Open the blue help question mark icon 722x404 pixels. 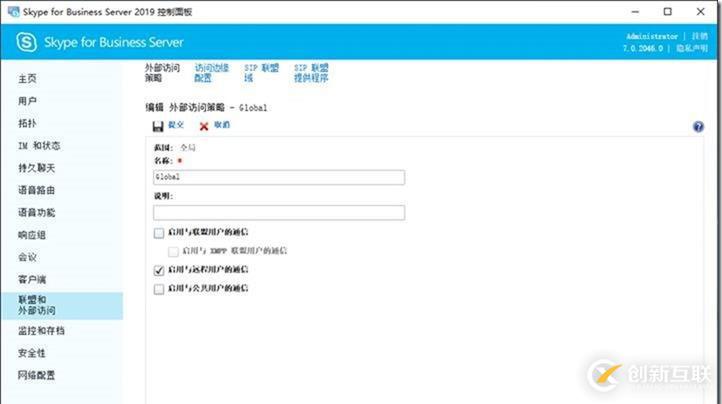[698, 127]
